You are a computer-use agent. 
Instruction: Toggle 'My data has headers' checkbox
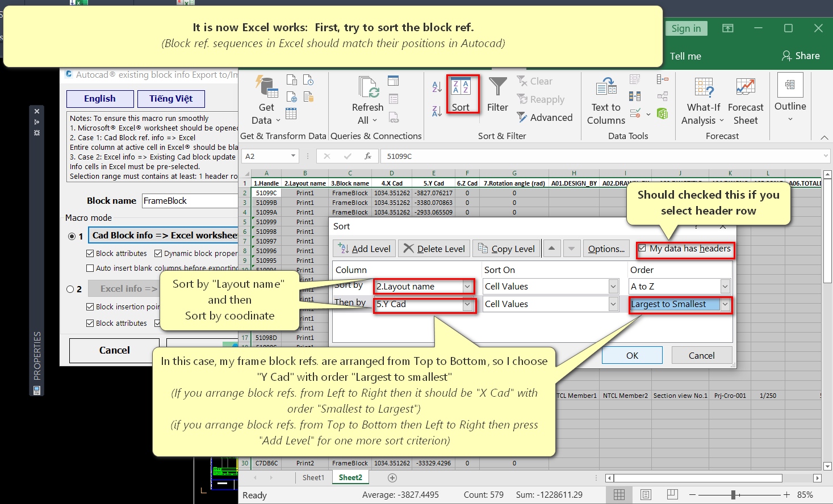pyautogui.click(x=642, y=249)
